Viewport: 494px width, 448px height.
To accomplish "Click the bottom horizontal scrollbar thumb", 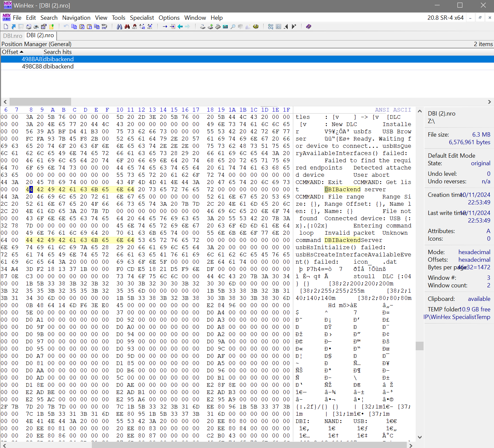I will coord(249,445).
